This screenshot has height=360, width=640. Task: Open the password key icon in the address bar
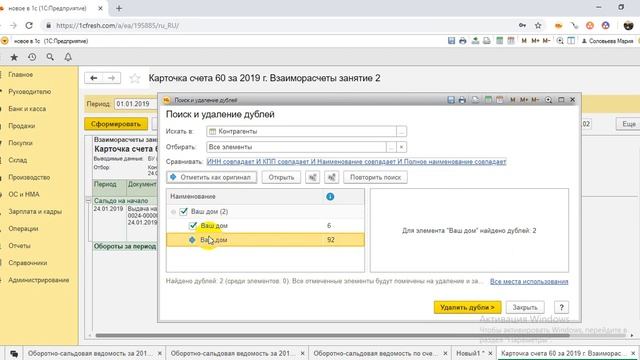[522, 25]
